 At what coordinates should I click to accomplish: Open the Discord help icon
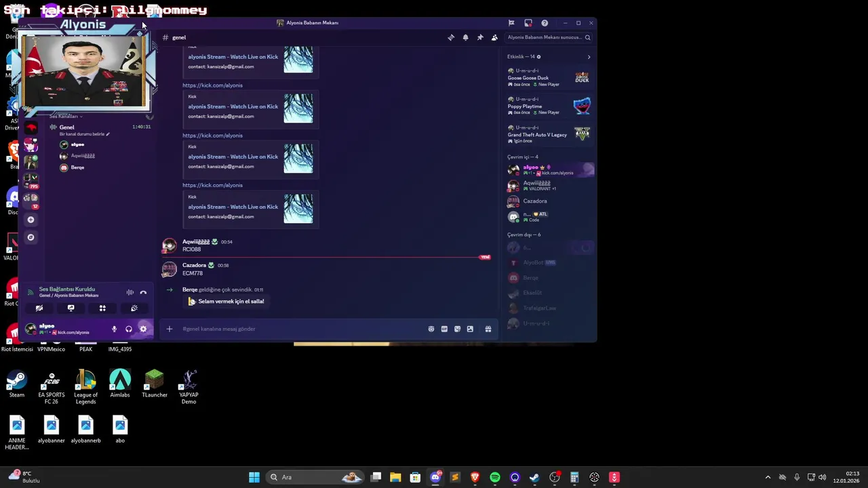(545, 23)
